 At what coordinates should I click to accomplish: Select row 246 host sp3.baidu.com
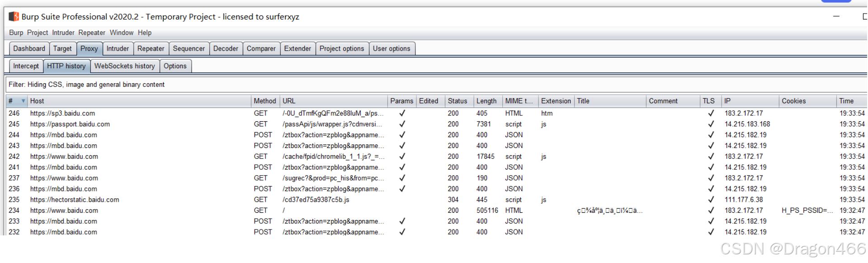[63, 113]
